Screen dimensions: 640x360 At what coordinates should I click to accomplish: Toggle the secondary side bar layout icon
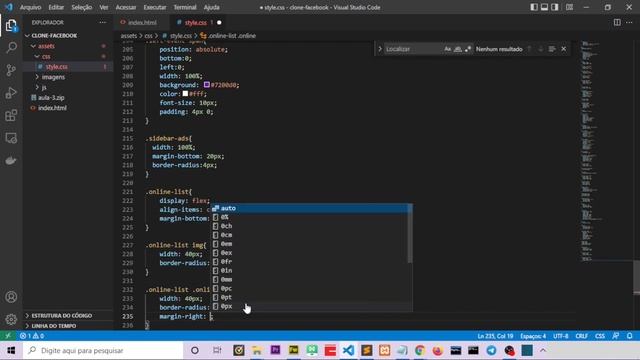(x=555, y=7)
